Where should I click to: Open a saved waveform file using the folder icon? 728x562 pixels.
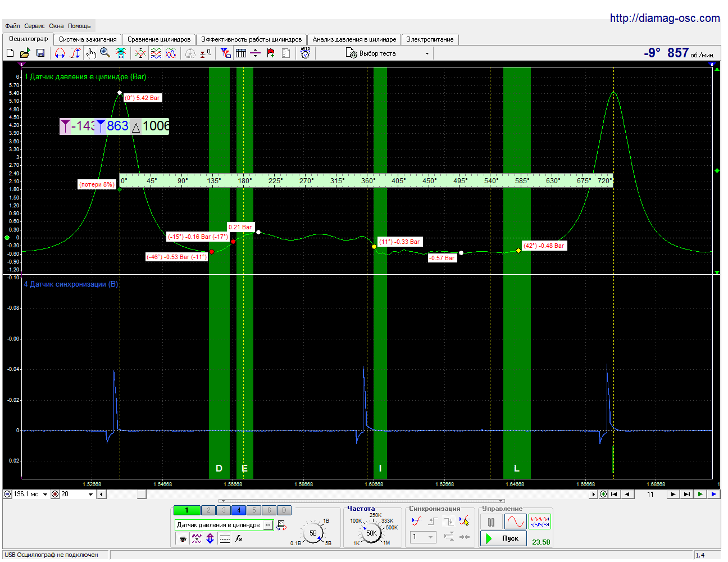25,53
